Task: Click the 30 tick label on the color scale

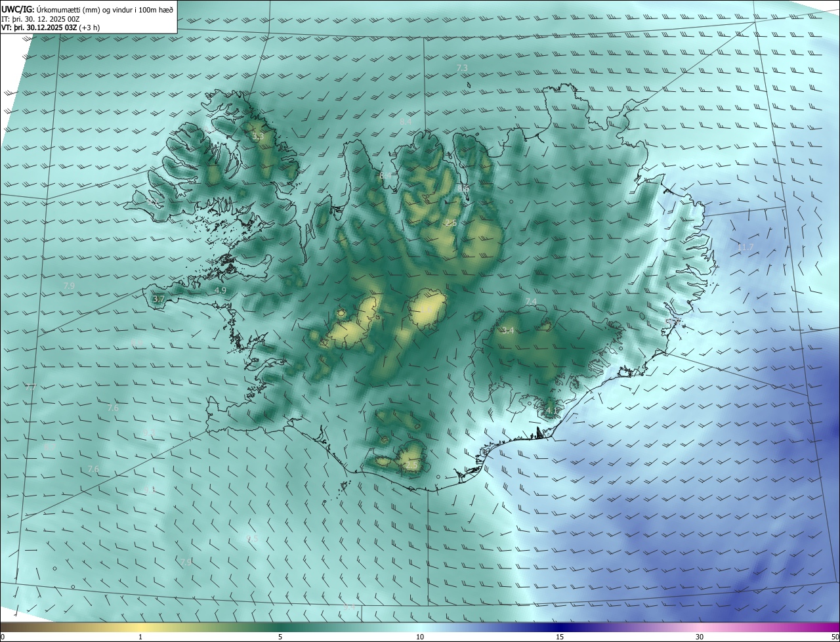Action: [x=700, y=637]
